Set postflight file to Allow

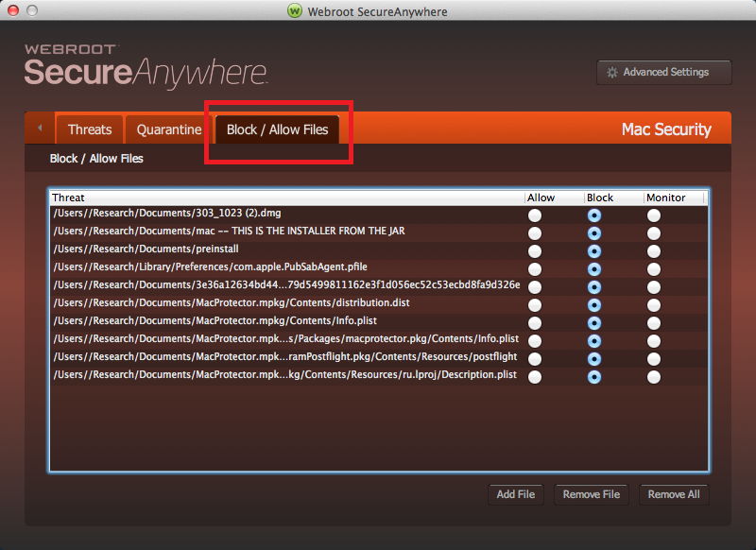click(535, 359)
